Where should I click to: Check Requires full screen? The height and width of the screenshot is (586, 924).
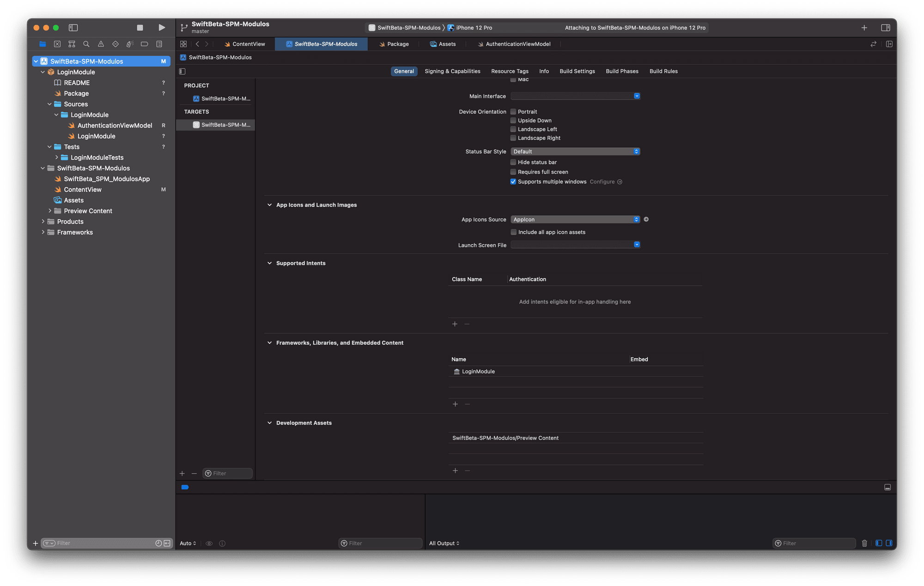513,172
